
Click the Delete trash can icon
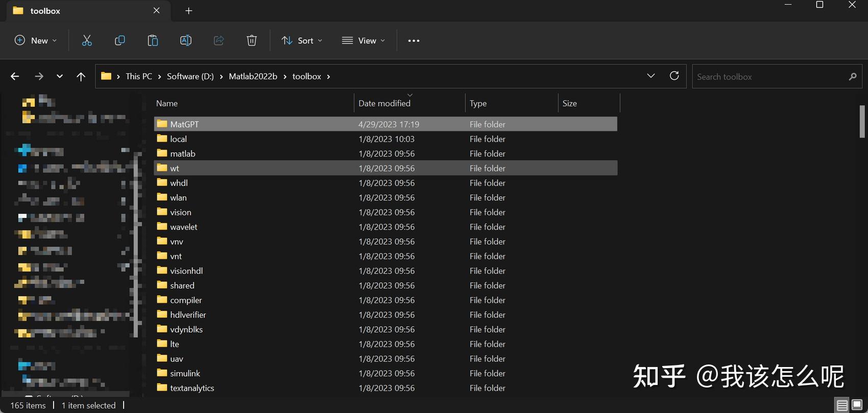[x=252, y=41]
